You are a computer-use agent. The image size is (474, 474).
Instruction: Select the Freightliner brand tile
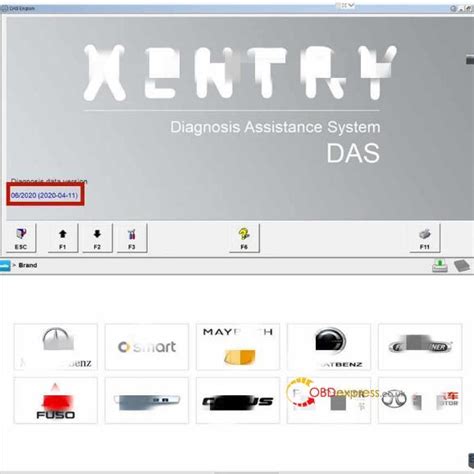[x=420, y=347]
